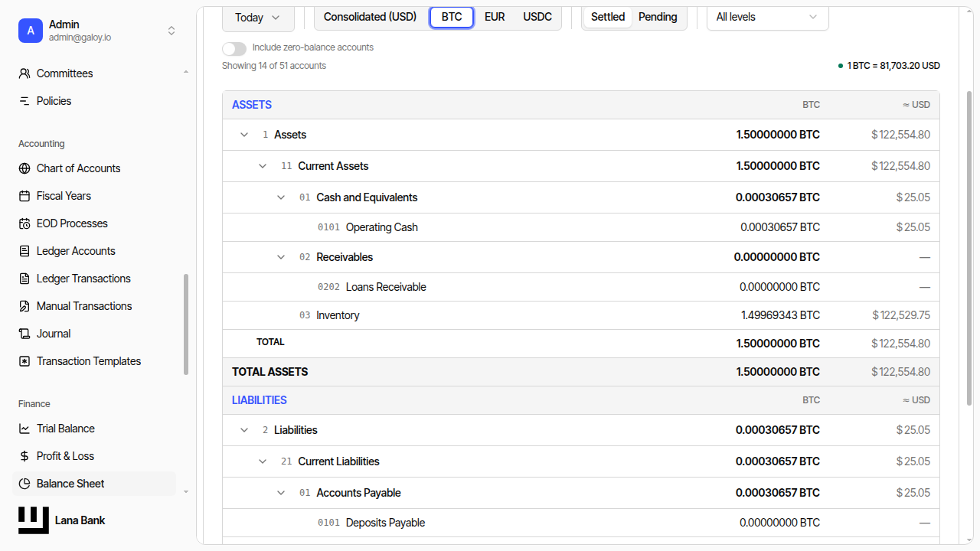Click the TOTAL ASSETS row label
The height and width of the screenshot is (551, 980).
coord(270,372)
